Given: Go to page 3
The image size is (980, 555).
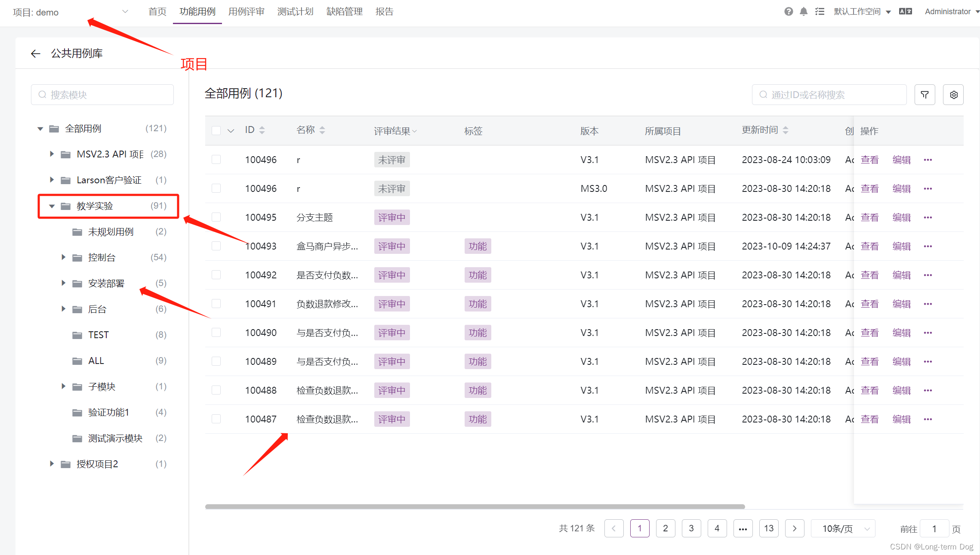Looking at the screenshot, I should (x=691, y=528).
